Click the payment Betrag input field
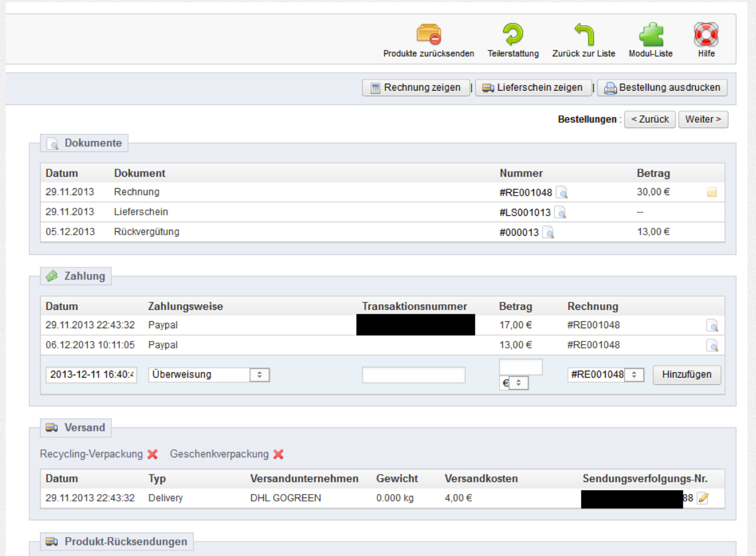 point(521,367)
